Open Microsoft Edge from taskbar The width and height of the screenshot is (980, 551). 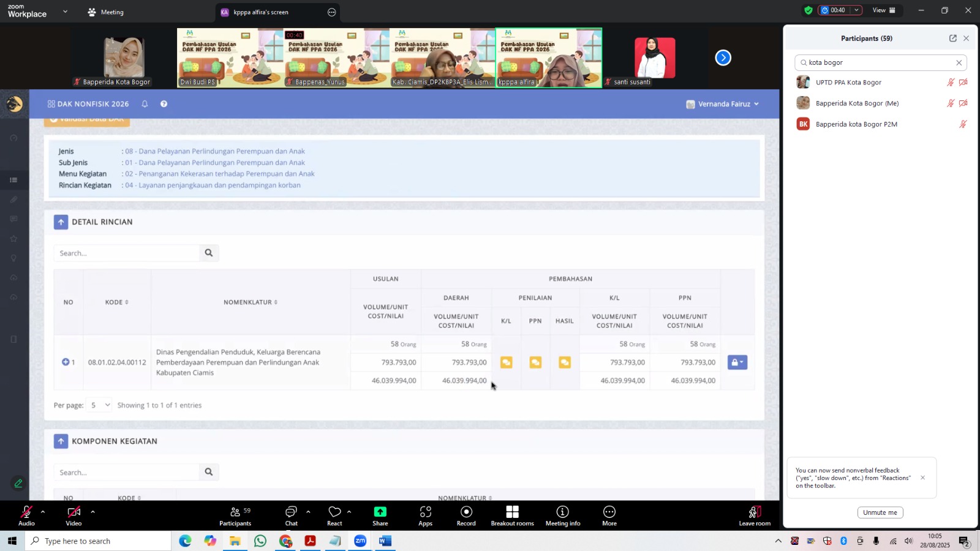point(185,541)
